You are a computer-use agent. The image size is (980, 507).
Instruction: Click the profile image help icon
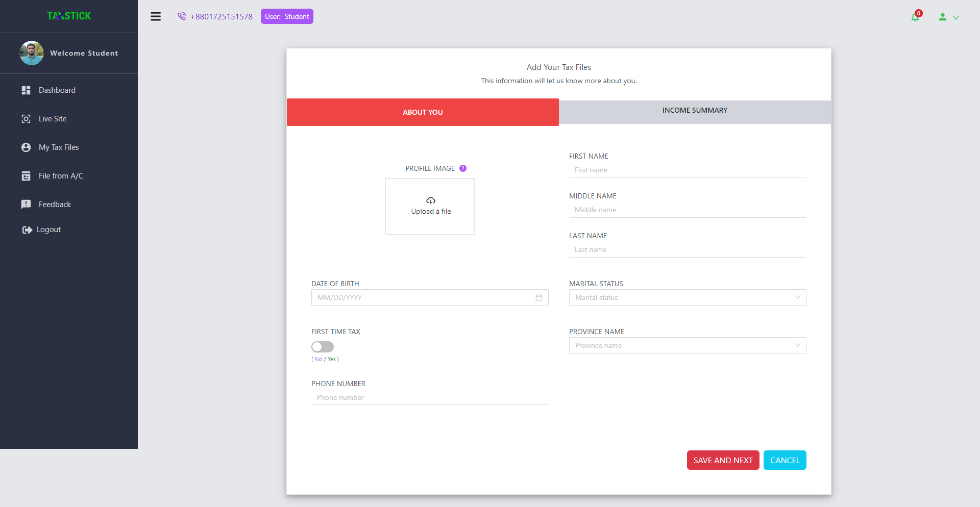[463, 168]
